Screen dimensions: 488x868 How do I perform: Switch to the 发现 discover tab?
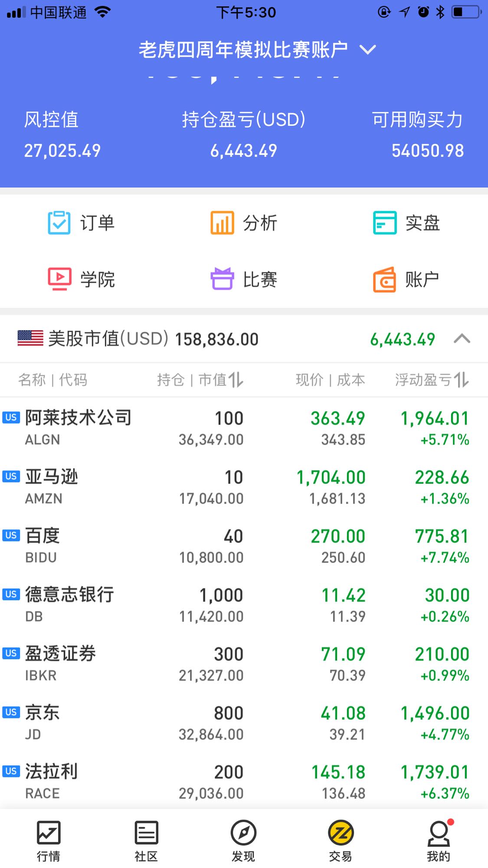243,841
